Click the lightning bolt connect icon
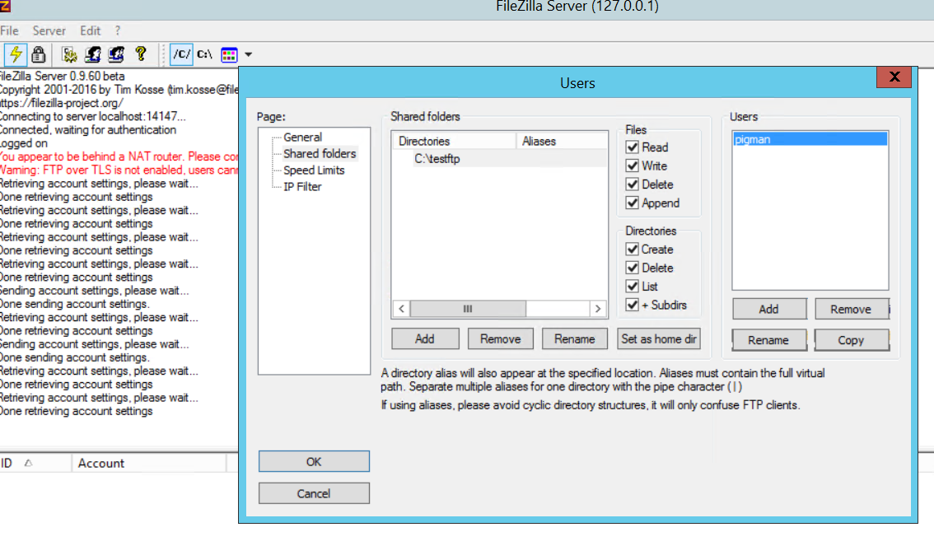The width and height of the screenshot is (934, 560). 16,54
